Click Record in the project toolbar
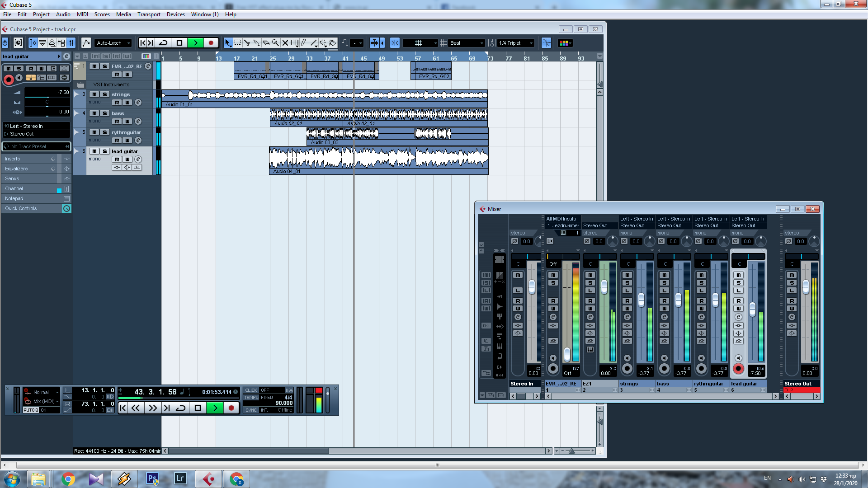The width and height of the screenshot is (868, 488). tap(211, 43)
